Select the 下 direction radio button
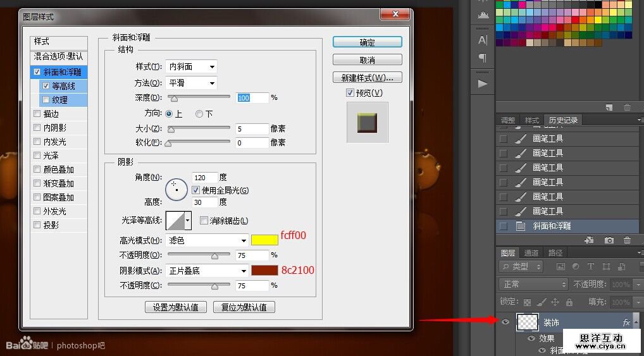Screen dimensions: 644x356 (199, 114)
